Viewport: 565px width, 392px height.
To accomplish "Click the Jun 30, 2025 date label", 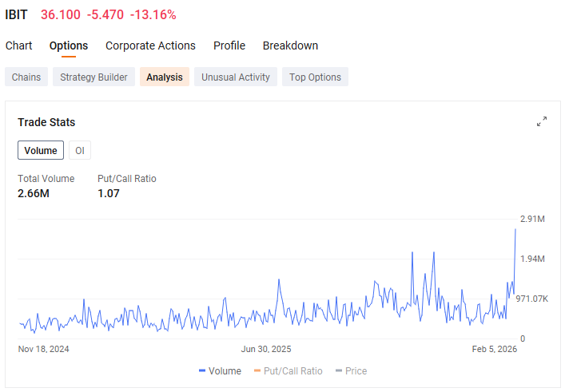I will coord(266,349).
